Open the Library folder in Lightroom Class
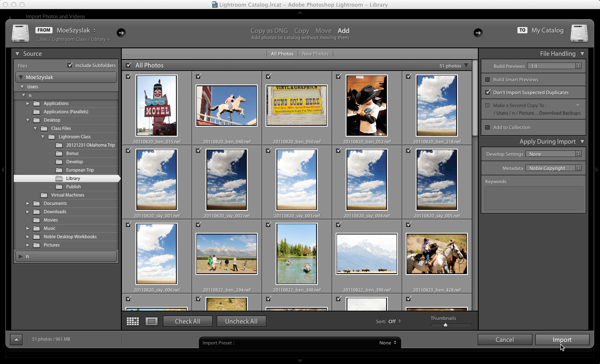Image resolution: width=600 pixels, height=364 pixels. point(73,178)
